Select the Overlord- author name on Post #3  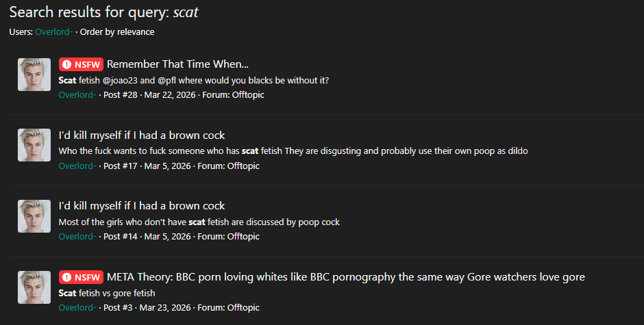(x=77, y=308)
